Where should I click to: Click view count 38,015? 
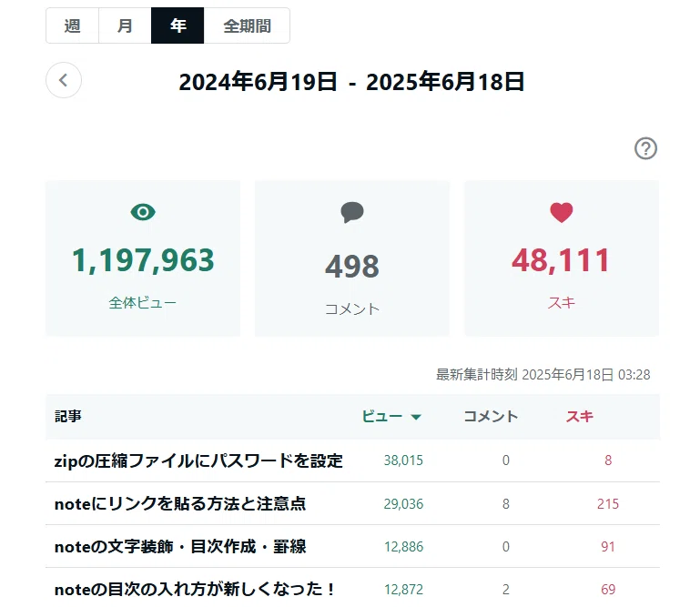click(403, 460)
